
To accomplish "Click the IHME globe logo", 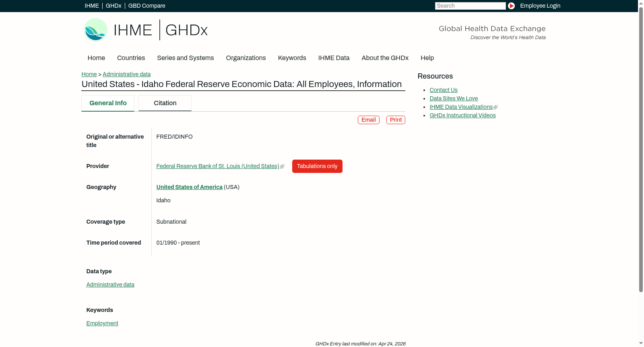I will tap(95, 30).
